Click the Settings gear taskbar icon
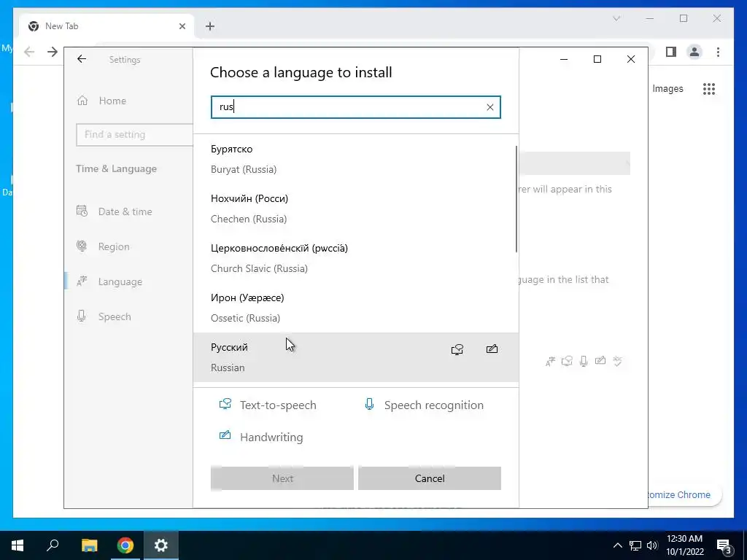 [161, 545]
